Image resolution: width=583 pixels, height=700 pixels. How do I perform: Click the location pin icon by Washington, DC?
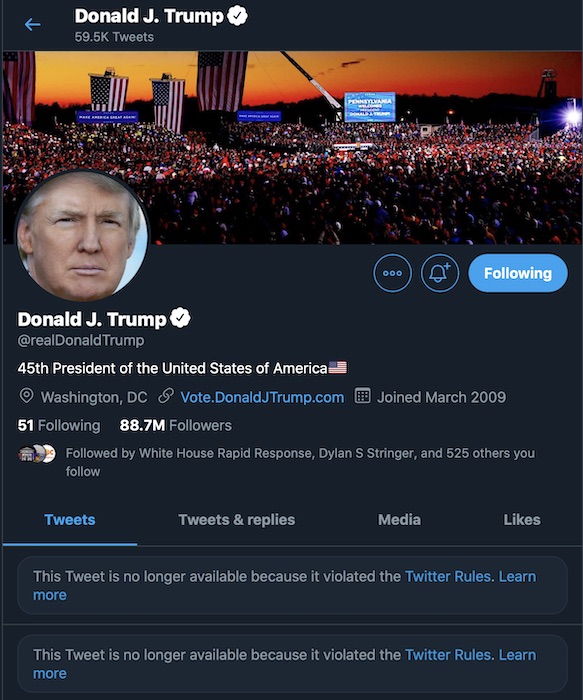coord(26,396)
